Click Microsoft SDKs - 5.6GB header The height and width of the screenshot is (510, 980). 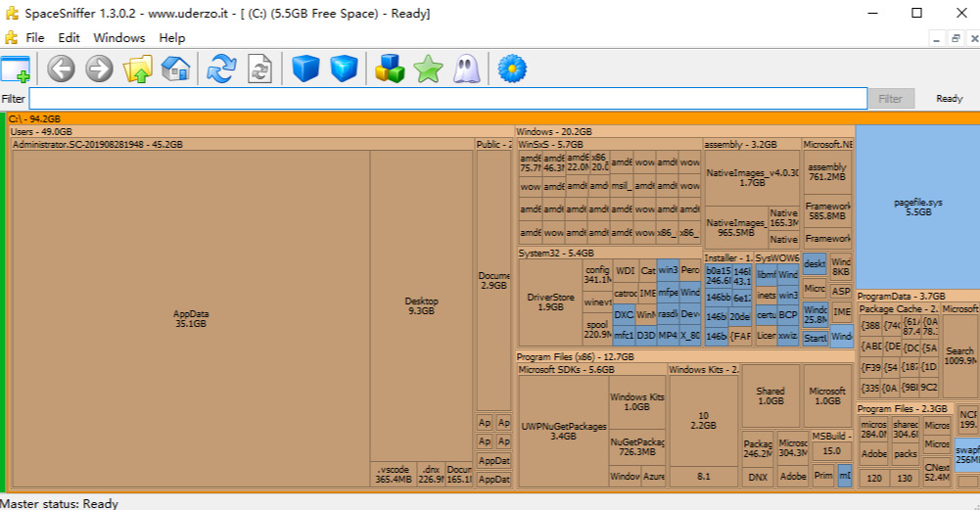(x=591, y=369)
